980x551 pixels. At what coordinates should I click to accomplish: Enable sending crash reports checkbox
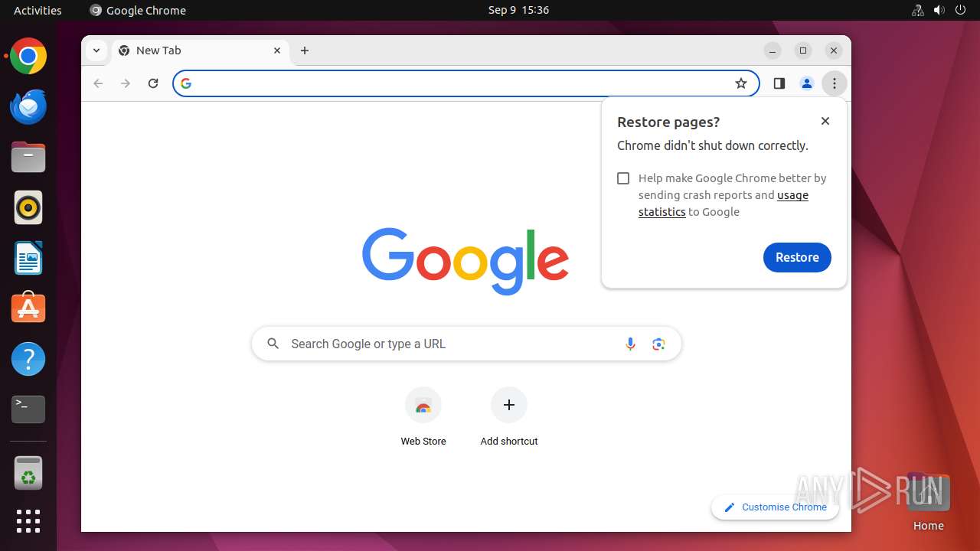coord(623,178)
